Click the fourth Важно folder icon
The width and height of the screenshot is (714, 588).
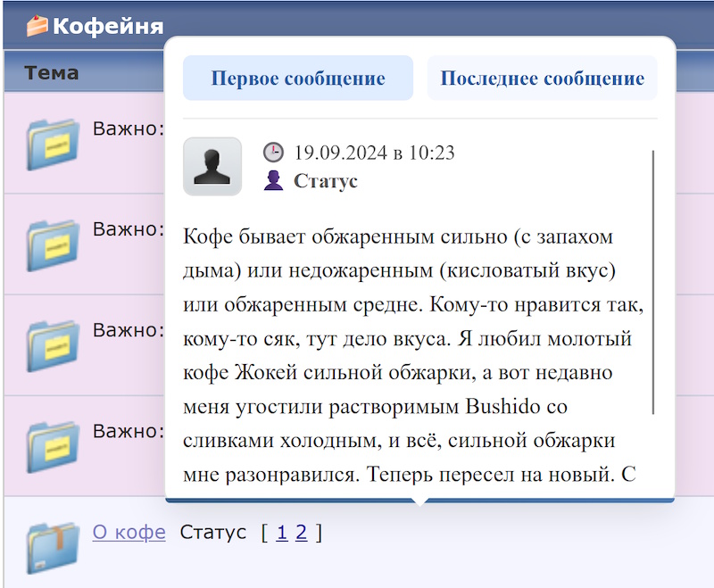(53, 447)
